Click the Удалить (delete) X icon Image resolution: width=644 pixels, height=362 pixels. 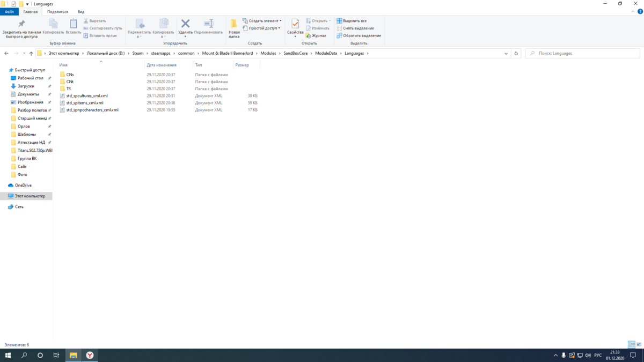185,24
